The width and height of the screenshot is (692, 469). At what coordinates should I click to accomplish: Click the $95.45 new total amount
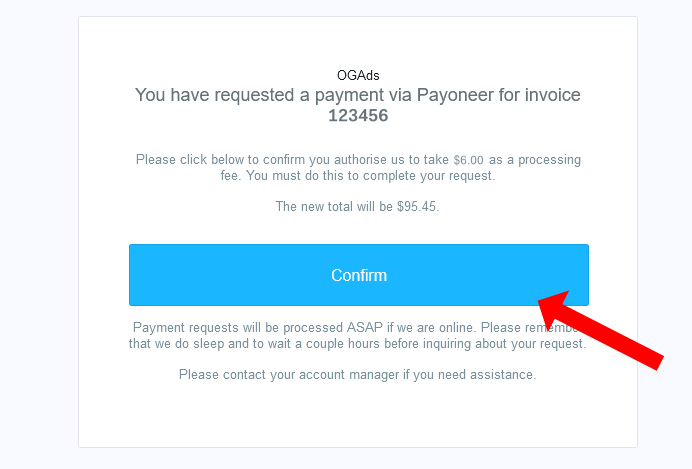417,206
